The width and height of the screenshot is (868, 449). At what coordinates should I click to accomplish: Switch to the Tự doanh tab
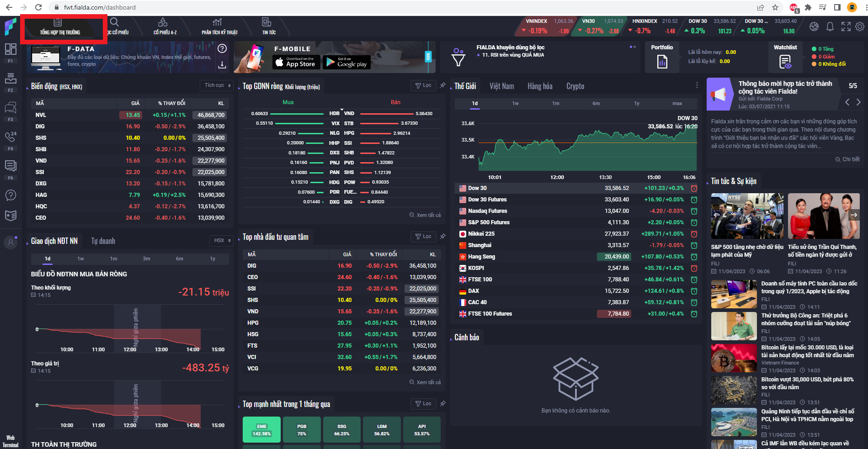click(103, 241)
